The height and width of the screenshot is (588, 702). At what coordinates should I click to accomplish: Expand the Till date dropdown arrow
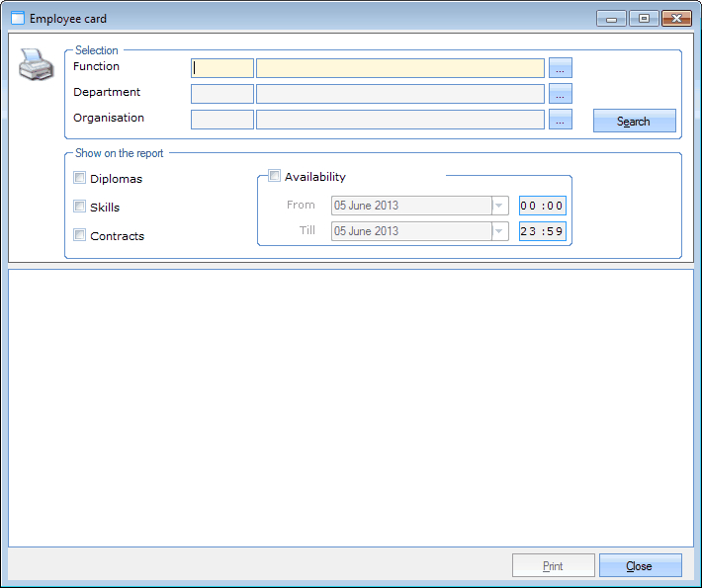point(500,231)
